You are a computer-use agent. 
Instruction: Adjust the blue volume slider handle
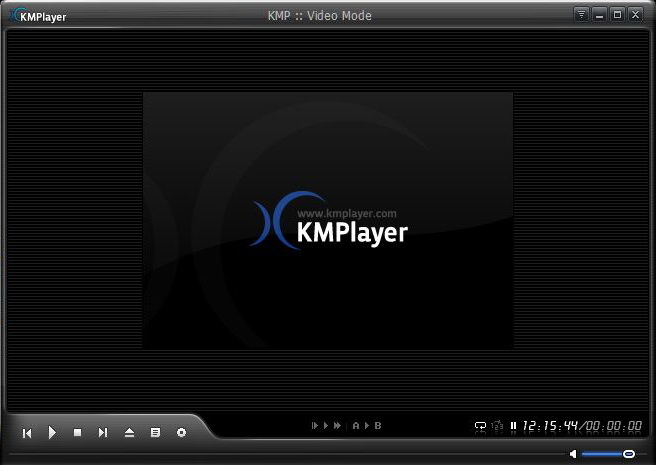pos(629,454)
